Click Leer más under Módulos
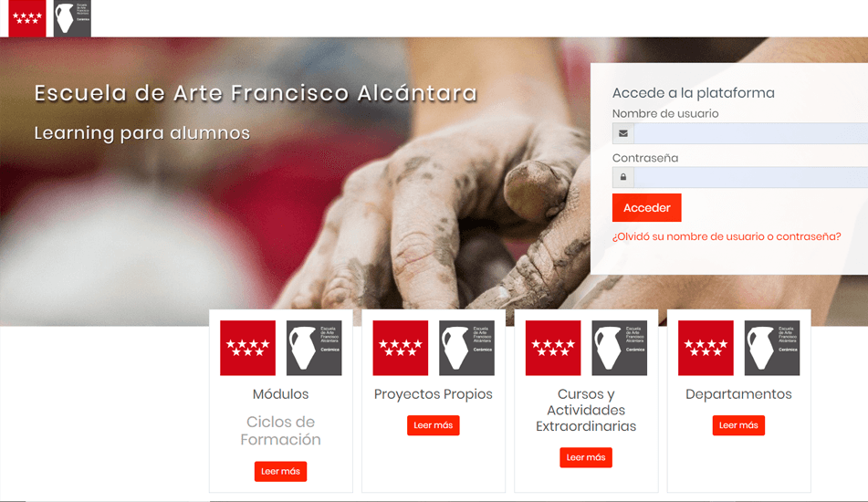The width and height of the screenshot is (868, 502). 280,472
